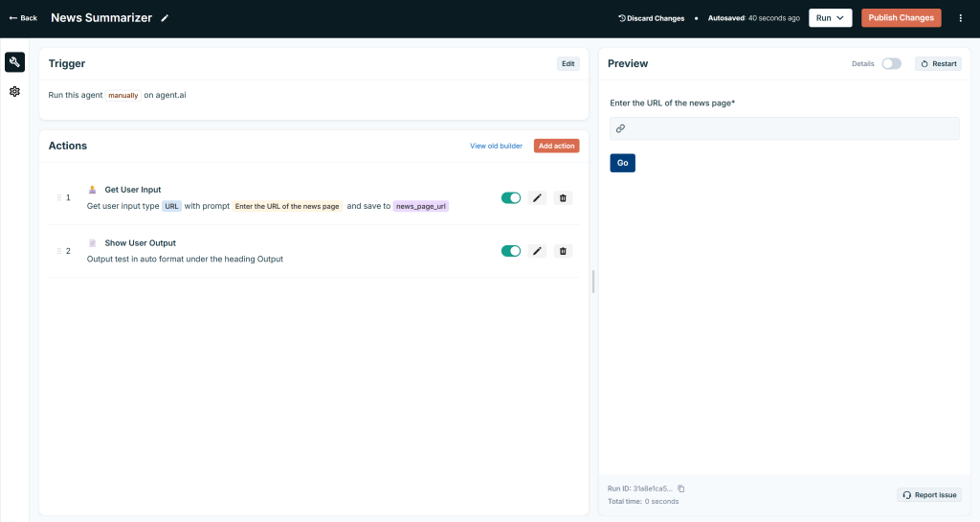Click Publish Changes button
980x522 pixels.
click(901, 18)
